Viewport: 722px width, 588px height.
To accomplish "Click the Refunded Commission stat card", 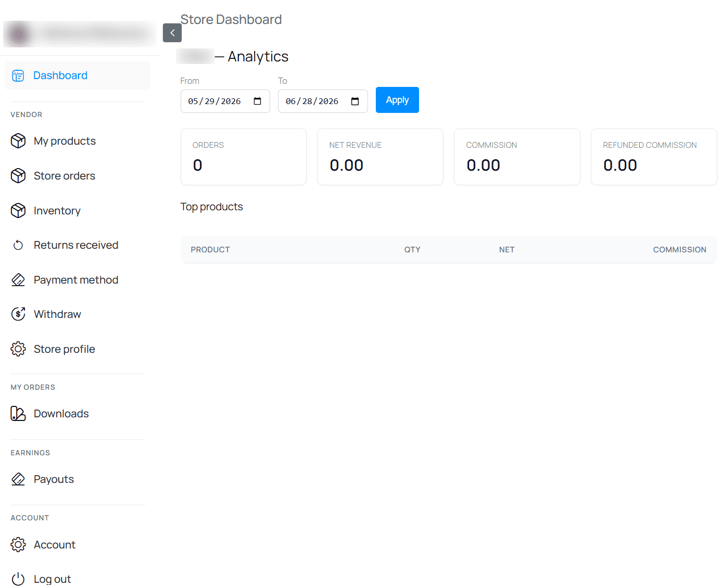I will coord(654,157).
